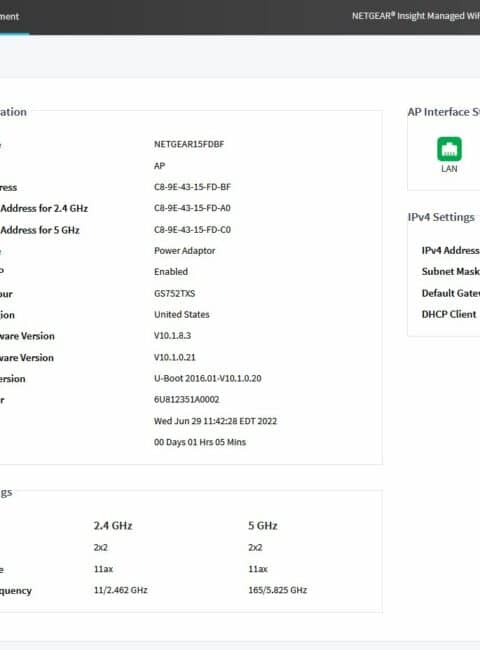Click the DHCP Client label
This screenshot has width=480, height=650.
(449, 314)
